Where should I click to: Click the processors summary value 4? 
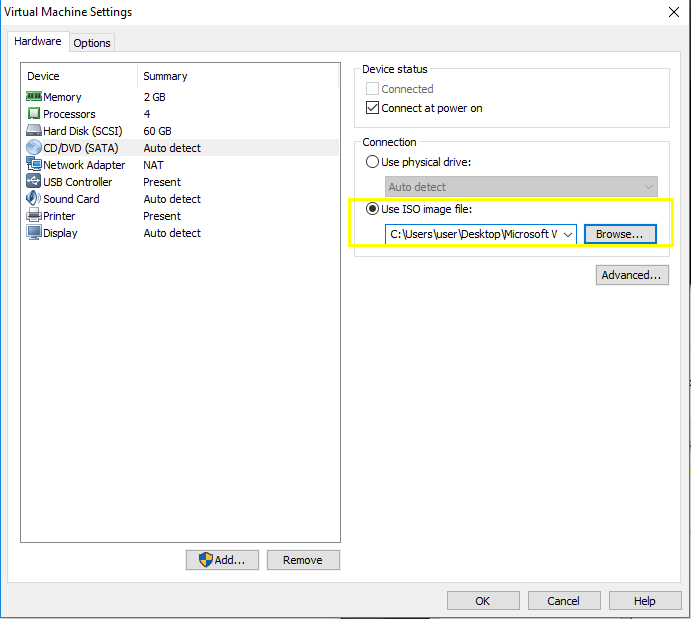coord(147,114)
